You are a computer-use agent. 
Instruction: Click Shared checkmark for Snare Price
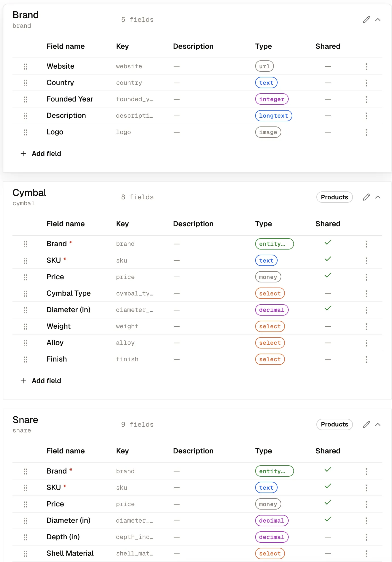point(328,503)
